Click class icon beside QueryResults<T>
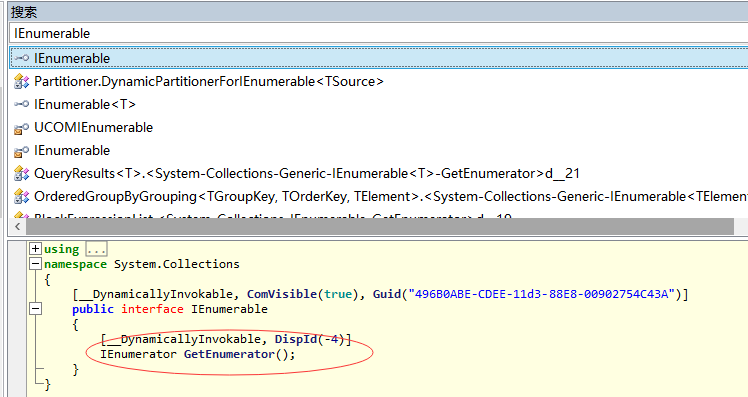This screenshot has height=397, width=748. [21, 174]
